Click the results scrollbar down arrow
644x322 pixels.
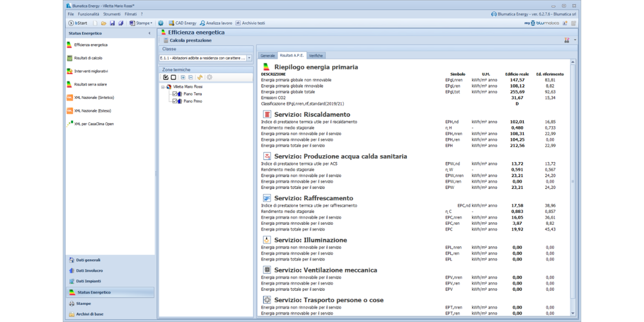[x=573, y=313]
